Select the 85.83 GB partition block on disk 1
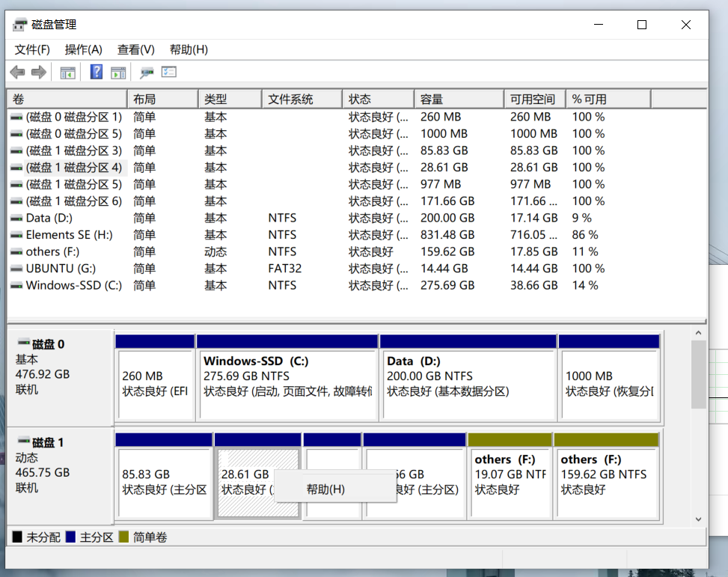 (164, 476)
